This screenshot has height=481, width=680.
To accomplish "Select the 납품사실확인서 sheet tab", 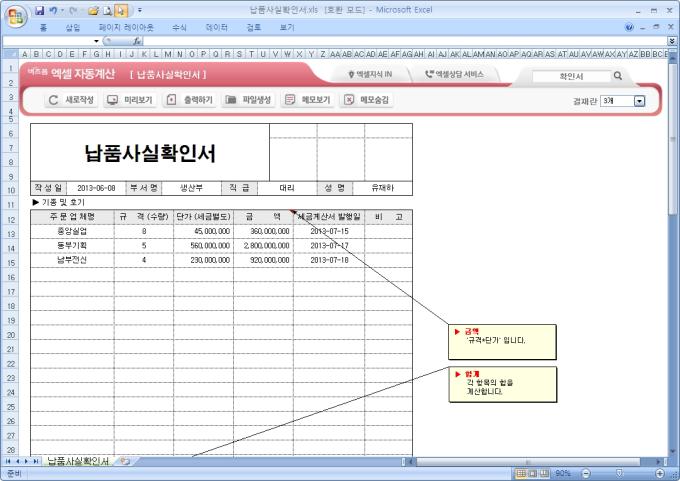I will click(78, 461).
